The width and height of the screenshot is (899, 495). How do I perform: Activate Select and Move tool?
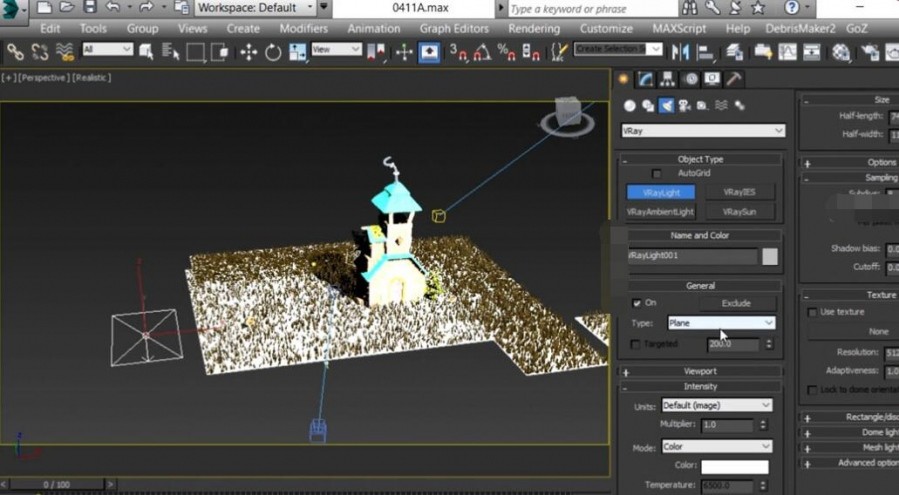coord(248,52)
